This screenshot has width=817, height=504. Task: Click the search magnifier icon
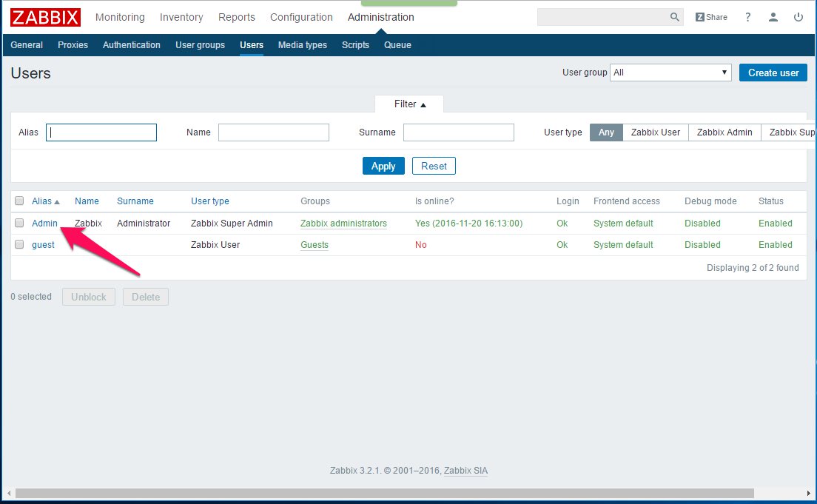(675, 17)
